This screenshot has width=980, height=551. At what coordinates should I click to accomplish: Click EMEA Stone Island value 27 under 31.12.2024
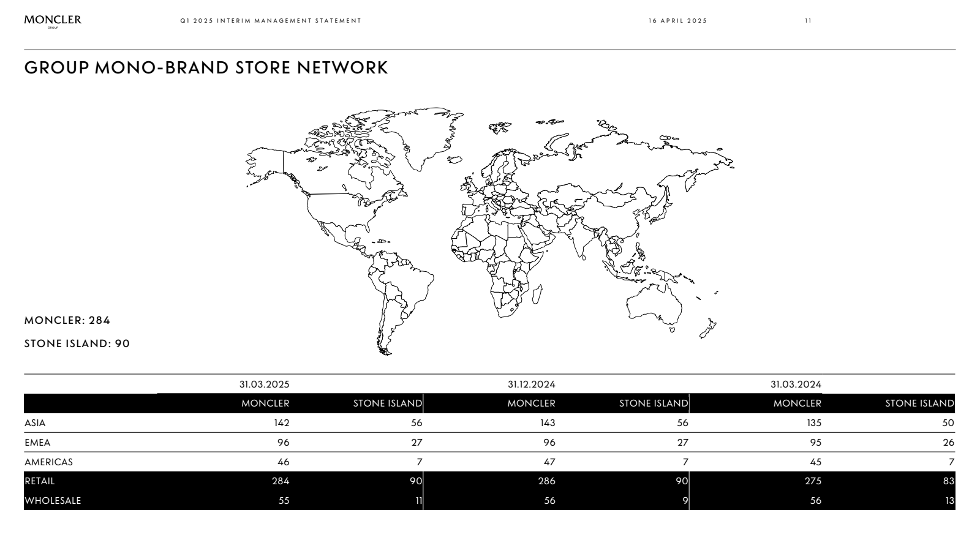coord(683,443)
